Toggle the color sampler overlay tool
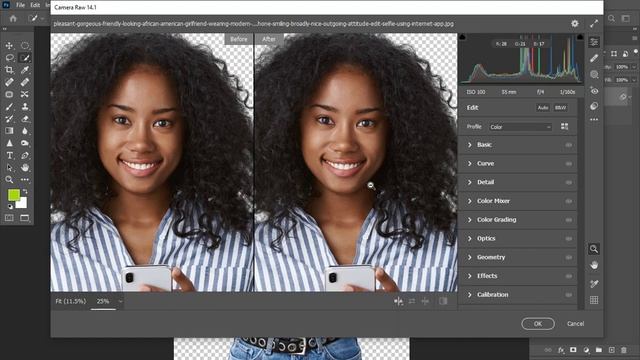The height and width of the screenshot is (360, 640). coord(594,283)
